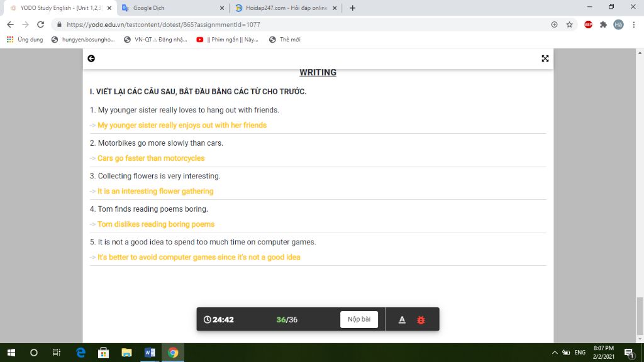Viewport: 644px width, 362px height.
Task: Open a new browser tab
Action: [352, 8]
